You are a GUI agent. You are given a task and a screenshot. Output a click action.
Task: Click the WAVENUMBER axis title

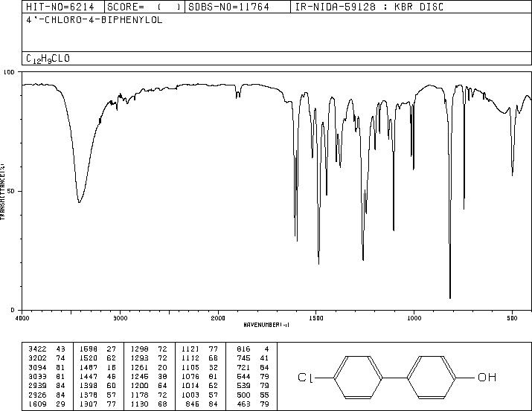click(x=266, y=325)
